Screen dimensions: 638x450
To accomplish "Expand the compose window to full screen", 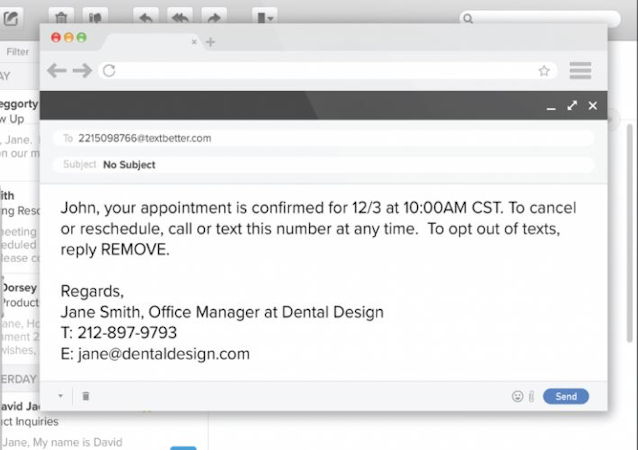I will (572, 105).
